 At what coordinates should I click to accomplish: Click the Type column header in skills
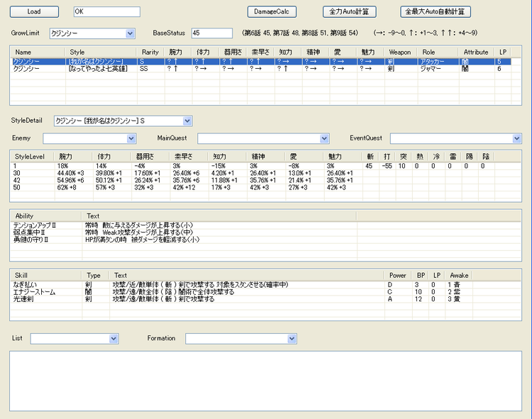click(95, 275)
